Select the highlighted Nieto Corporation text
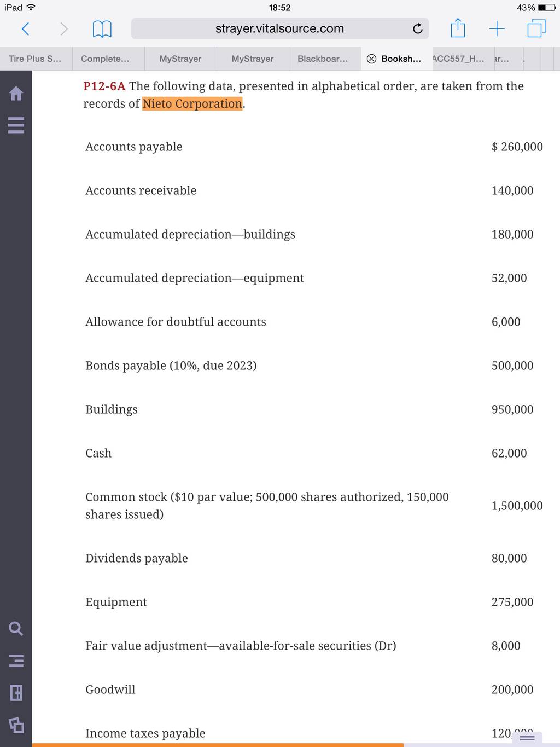560x747 pixels. [x=192, y=104]
